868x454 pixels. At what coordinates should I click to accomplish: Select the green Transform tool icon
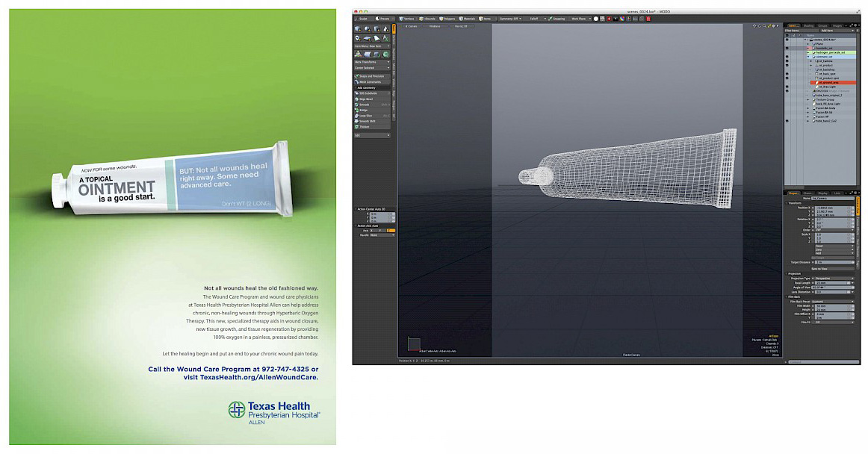[x=386, y=55]
